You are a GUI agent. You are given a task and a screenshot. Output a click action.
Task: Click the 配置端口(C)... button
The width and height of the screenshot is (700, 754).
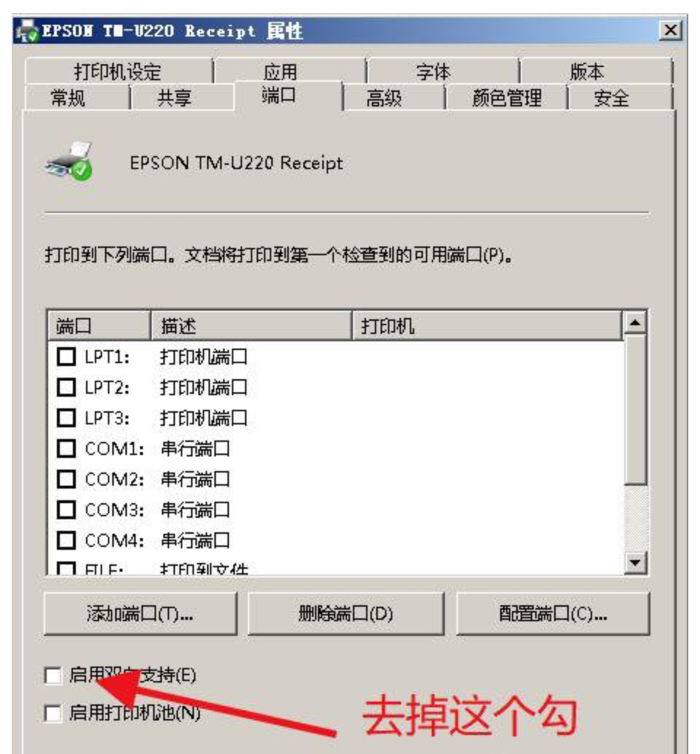pyautogui.click(x=553, y=614)
